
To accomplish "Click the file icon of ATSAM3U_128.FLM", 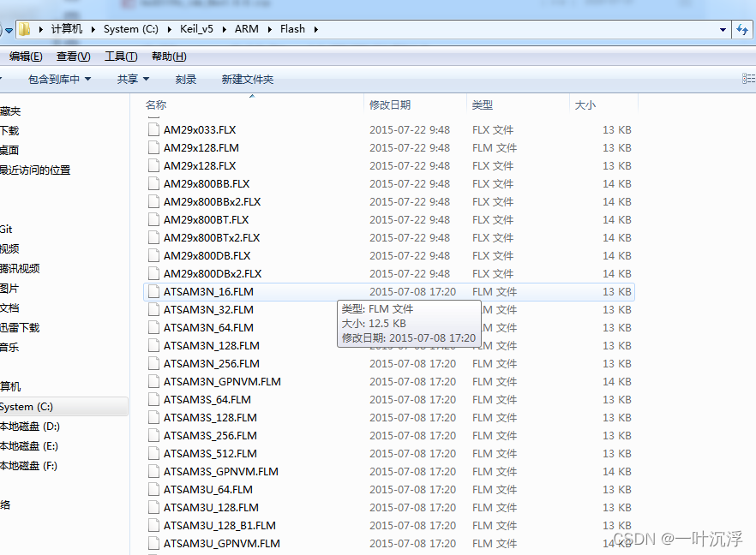I will coord(153,507).
